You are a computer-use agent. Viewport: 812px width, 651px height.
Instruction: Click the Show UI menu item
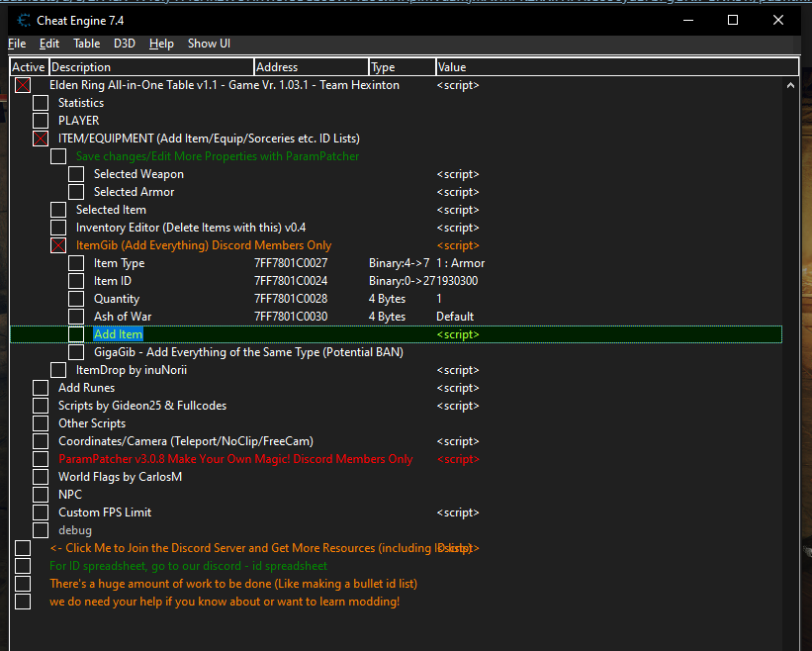pyautogui.click(x=209, y=44)
